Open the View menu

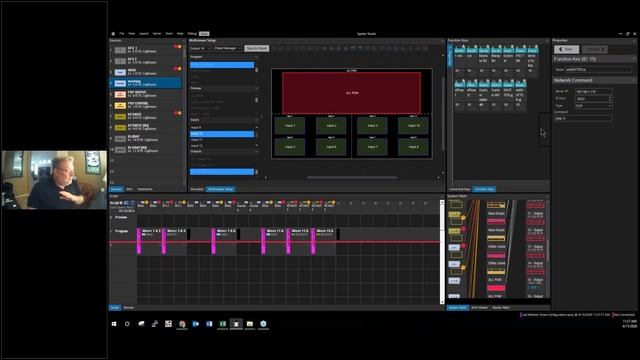coord(131,33)
